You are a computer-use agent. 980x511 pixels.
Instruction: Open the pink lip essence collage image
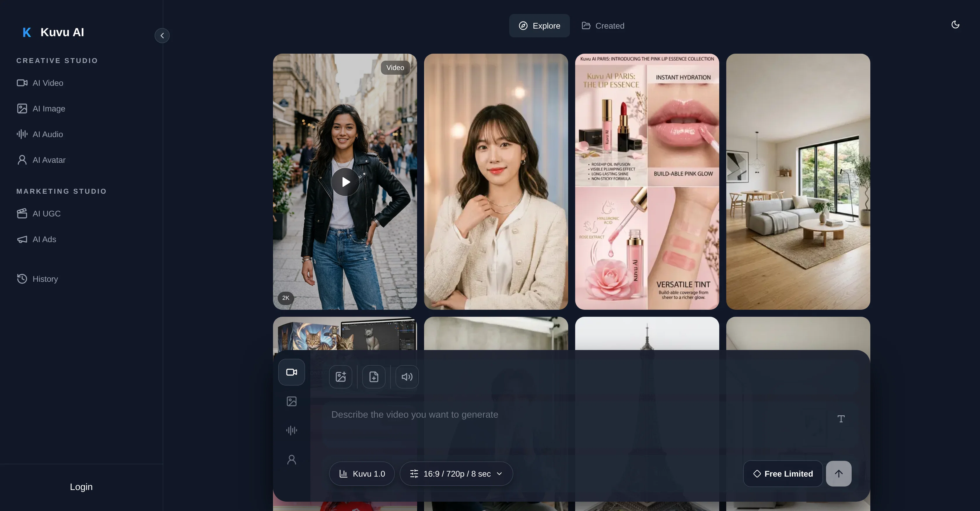(647, 181)
